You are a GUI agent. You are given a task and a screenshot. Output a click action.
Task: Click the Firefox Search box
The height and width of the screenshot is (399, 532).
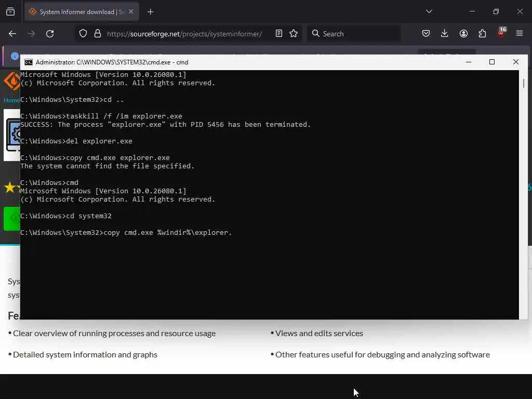click(x=354, y=34)
